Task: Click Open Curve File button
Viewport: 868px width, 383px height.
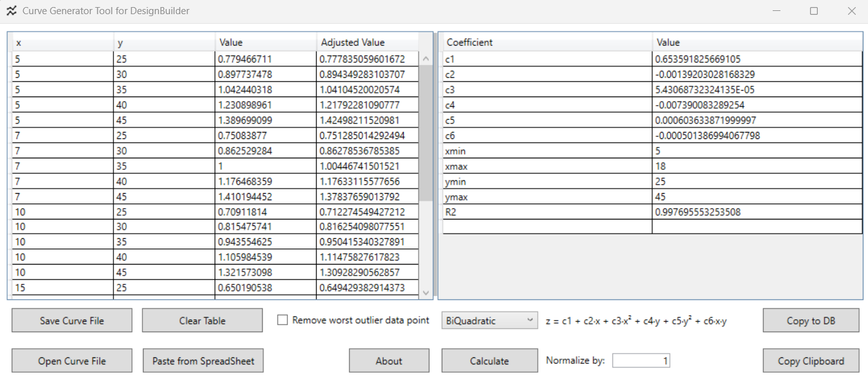Action: (71, 360)
